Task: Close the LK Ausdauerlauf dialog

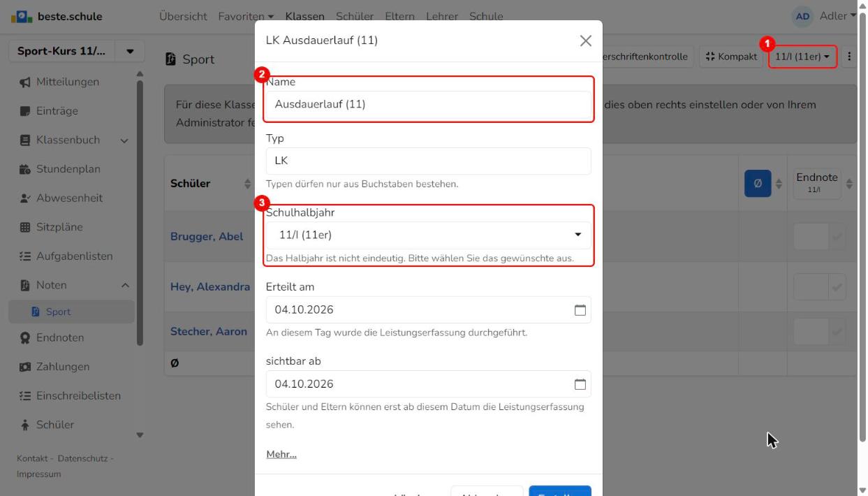Action: [586, 41]
